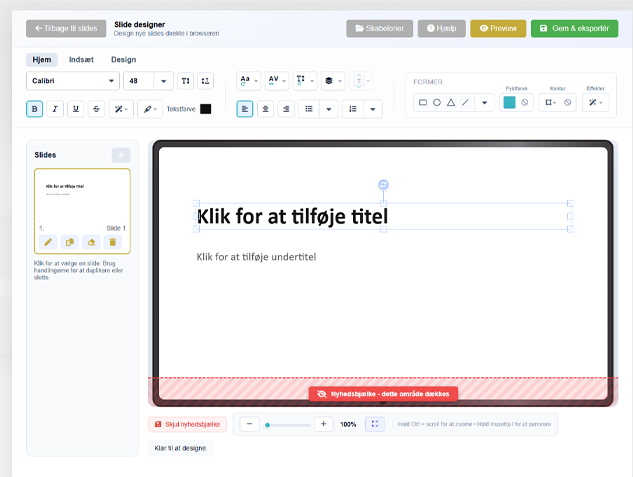
Task: Open the teal Fyldfarve fill color swatch
Action: tap(509, 103)
